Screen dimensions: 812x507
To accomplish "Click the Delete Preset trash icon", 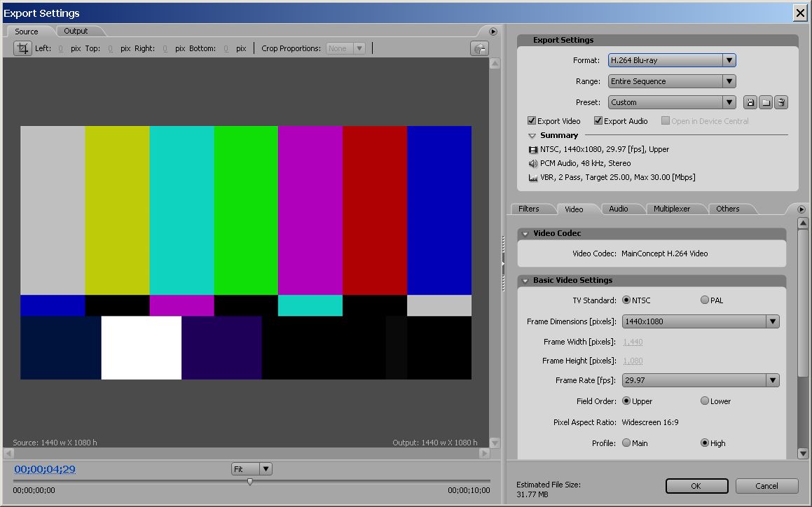I will [781, 102].
